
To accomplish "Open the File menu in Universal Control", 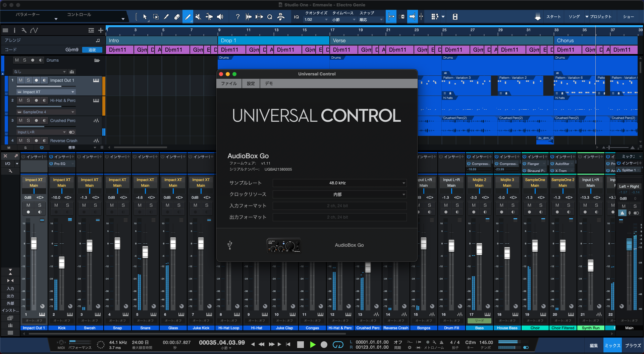I will click(x=229, y=84).
